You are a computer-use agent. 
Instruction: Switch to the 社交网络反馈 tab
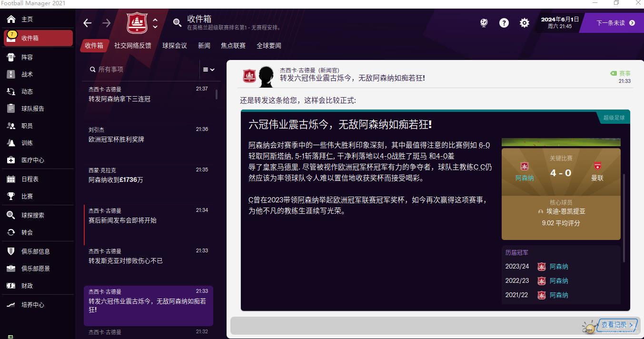(133, 46)
